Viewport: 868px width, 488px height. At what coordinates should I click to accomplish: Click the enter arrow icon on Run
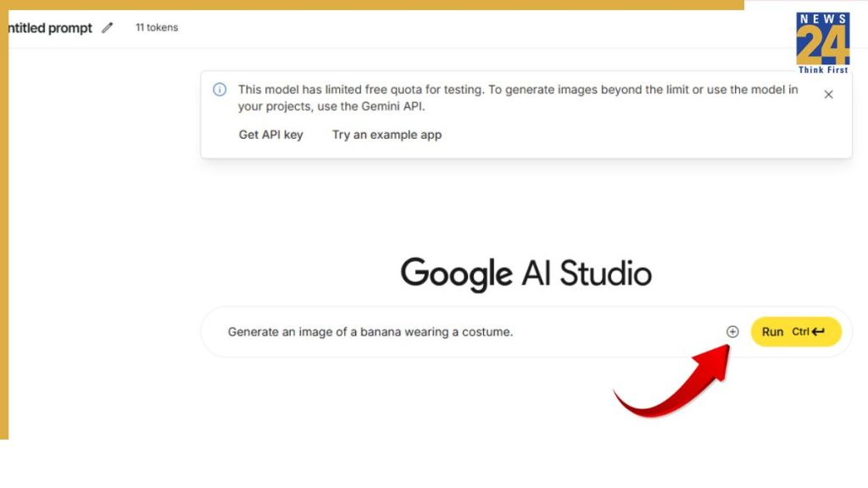click(819, 332)
